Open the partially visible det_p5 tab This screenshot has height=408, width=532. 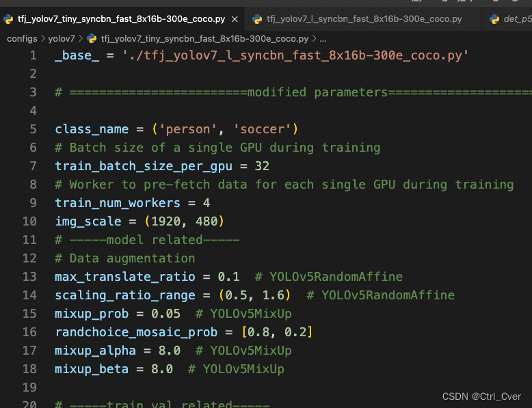(507, 19)
